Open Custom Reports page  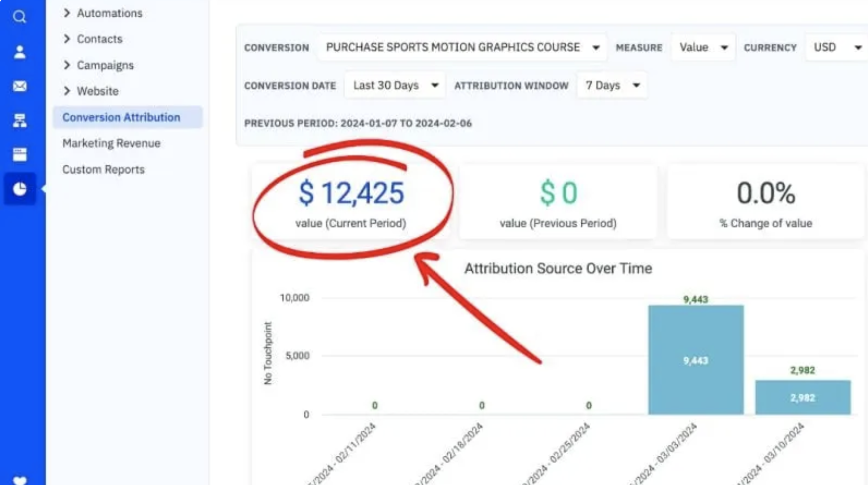click(103, 169)
